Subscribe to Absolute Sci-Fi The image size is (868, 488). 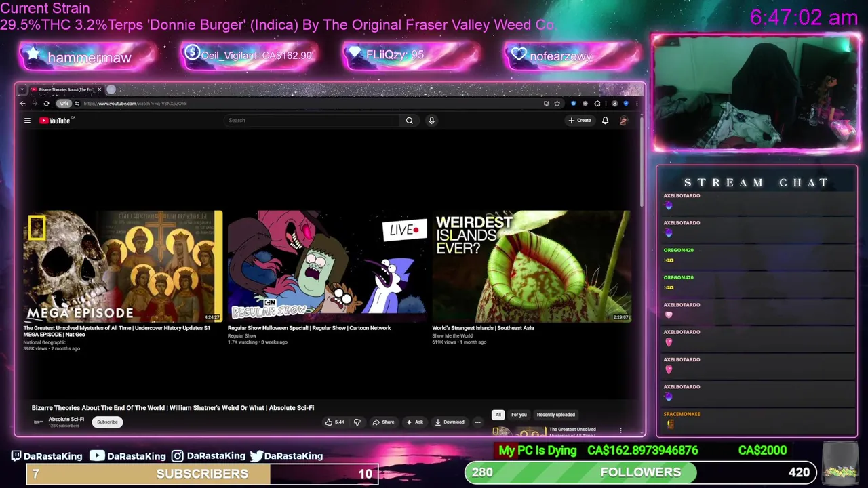pyautogui.click(x=107, y=422)
